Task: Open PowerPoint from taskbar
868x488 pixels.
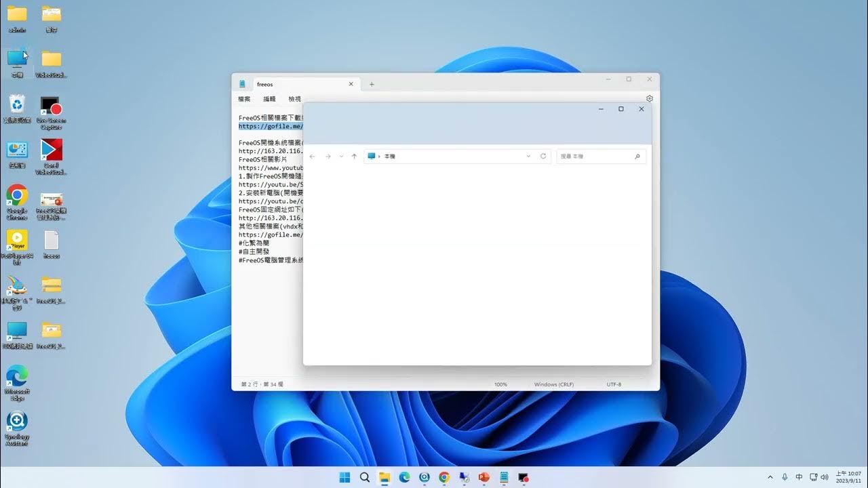Action: coord(484,477)
